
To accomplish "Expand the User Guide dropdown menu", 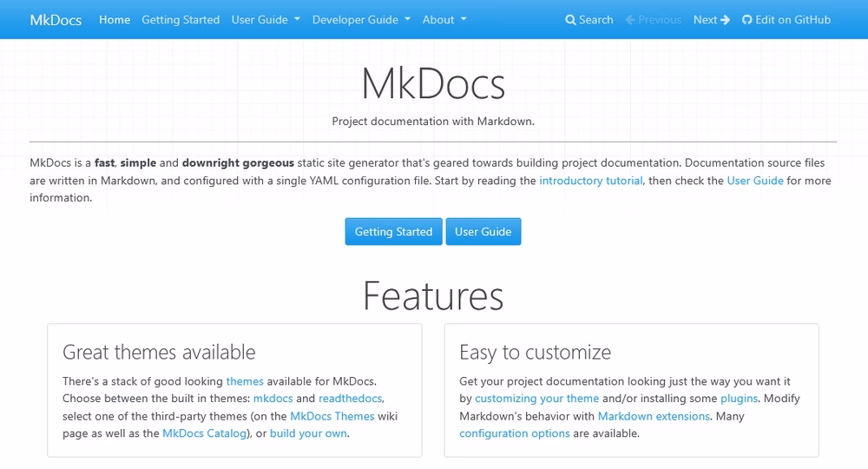I will click(266, 19).
